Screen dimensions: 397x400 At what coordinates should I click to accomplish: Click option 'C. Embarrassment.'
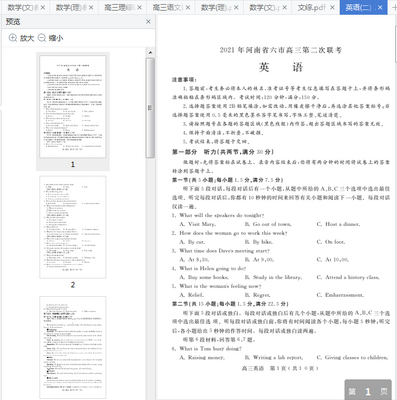pyautogui.click(x=340, y=295)
